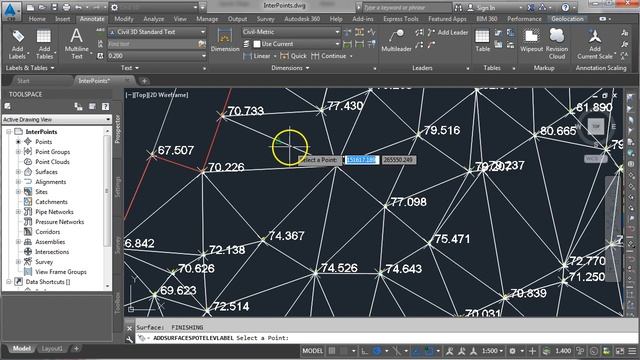
Task: Switch to the Model tab
Action: pyautogui.click(x=21, y=349)
